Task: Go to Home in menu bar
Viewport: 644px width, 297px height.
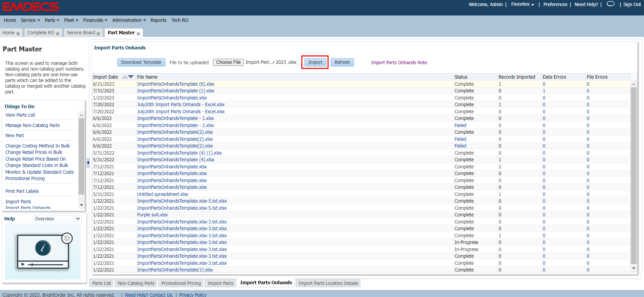Action: (x=10, y=20)
